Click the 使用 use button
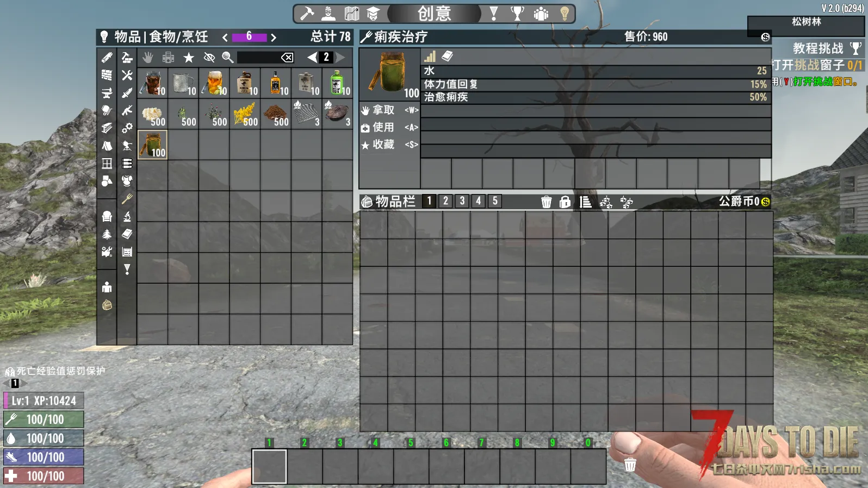 [389, 127]
